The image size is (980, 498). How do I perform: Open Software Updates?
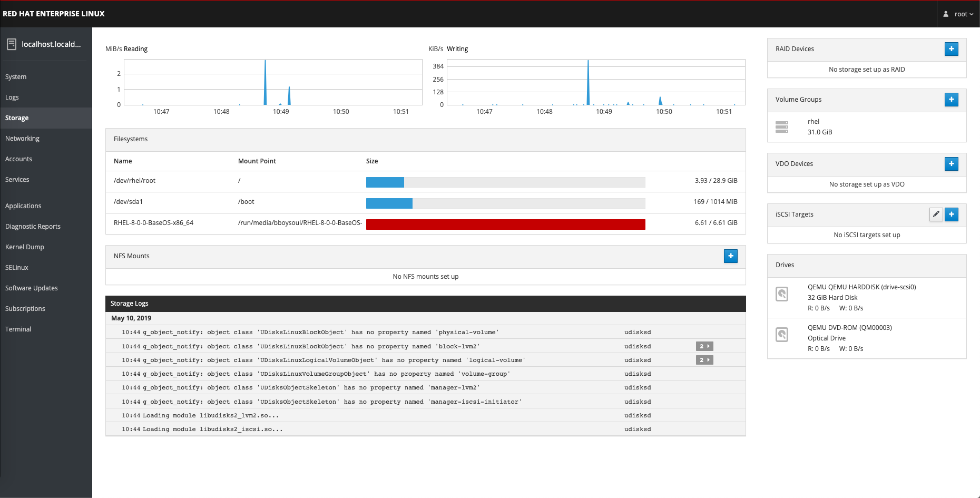coord(46,288)
